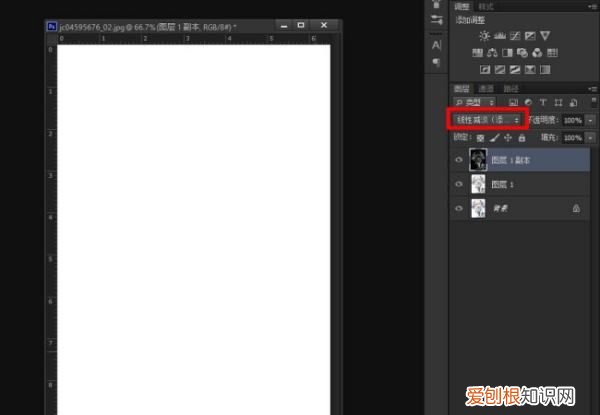This screenshot has width=600, height=415.
Task: Filter layers by type (T) icon
Action: (x=542, y=102)
